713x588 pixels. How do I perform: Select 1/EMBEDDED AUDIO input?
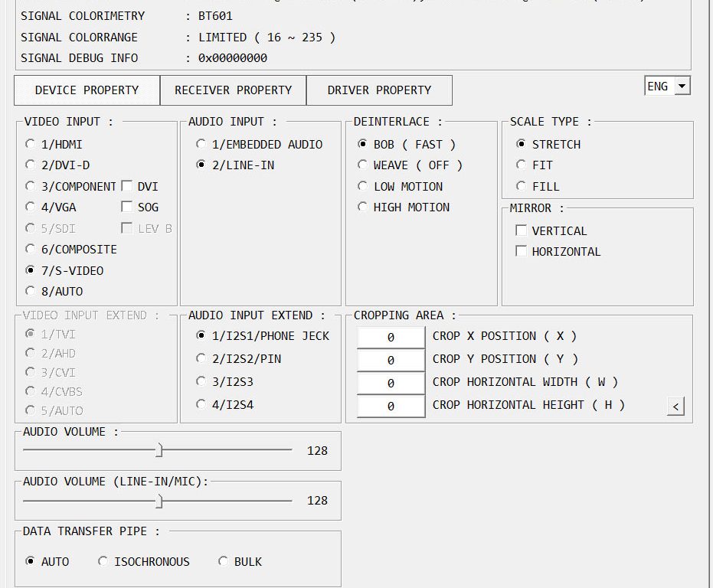coord(201,144)
